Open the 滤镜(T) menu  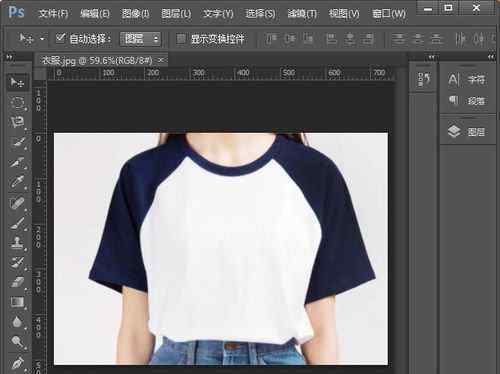pyautogui.click(x=302, y=14)
